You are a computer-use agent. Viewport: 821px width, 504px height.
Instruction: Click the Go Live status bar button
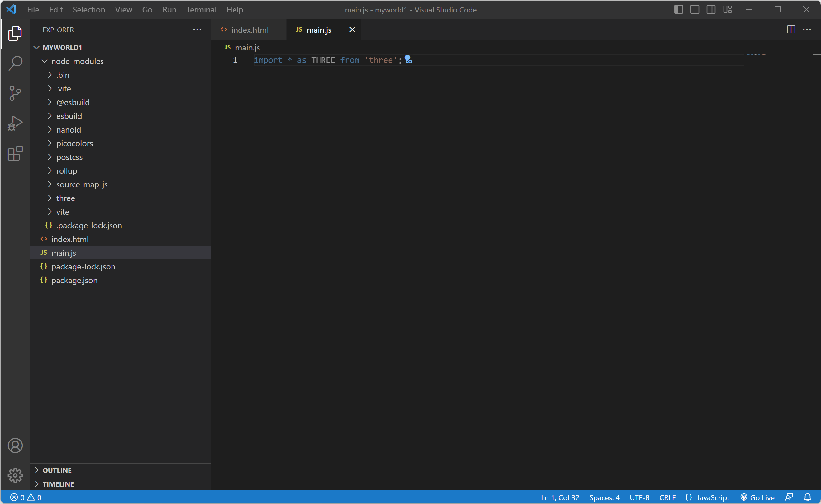757,497
